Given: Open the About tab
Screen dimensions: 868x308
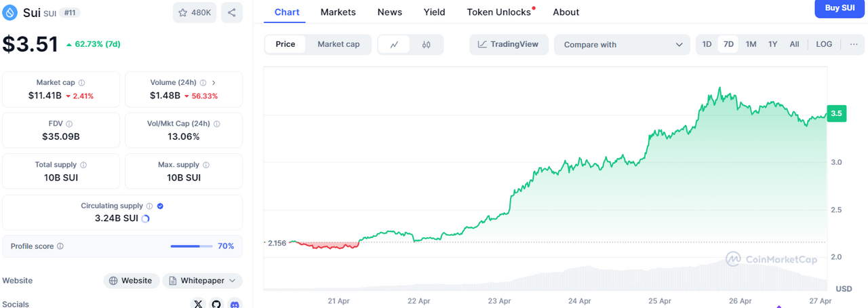Looking at the screenshot, I should [566, 12].
